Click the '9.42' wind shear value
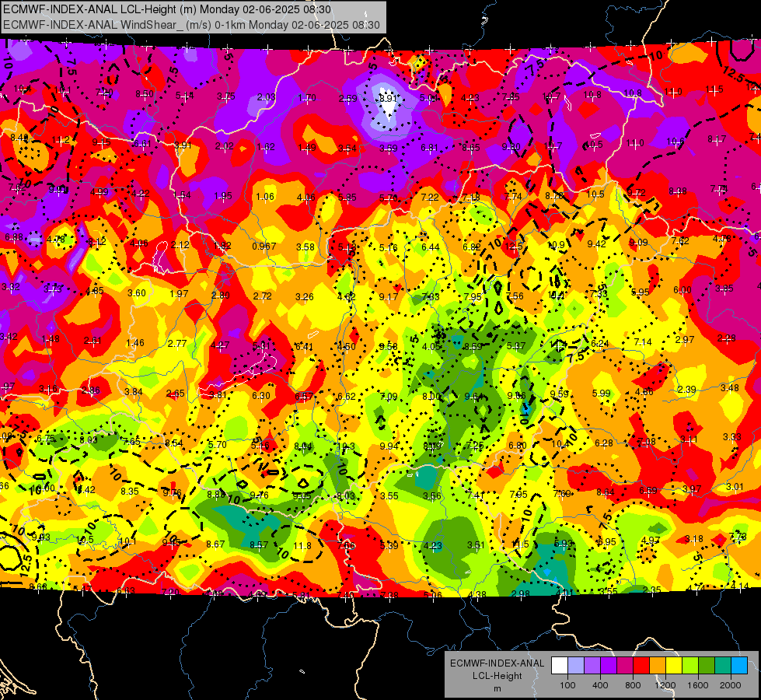Screen dimensions: 761x700 pos(596,244)
